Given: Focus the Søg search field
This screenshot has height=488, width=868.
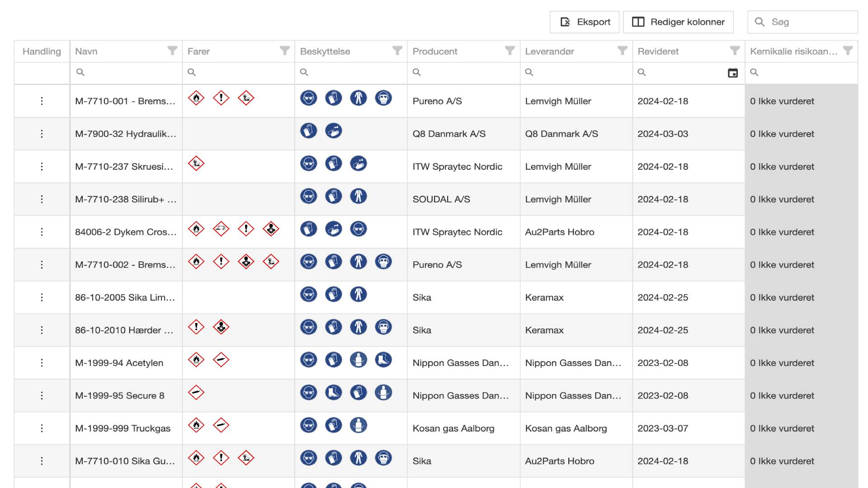Looking at the screenshot, I should coord(802,22).
